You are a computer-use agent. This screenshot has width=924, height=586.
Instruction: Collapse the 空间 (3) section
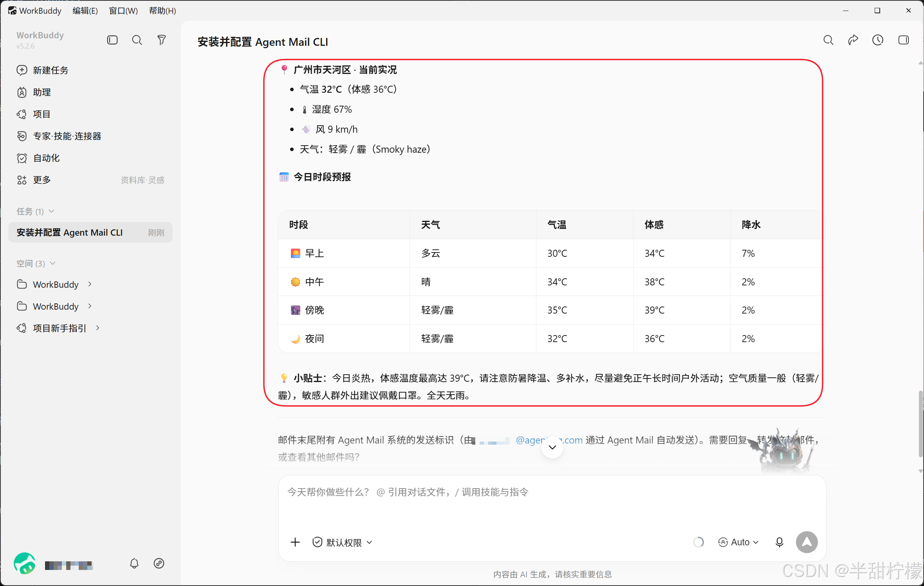[36, 263]
